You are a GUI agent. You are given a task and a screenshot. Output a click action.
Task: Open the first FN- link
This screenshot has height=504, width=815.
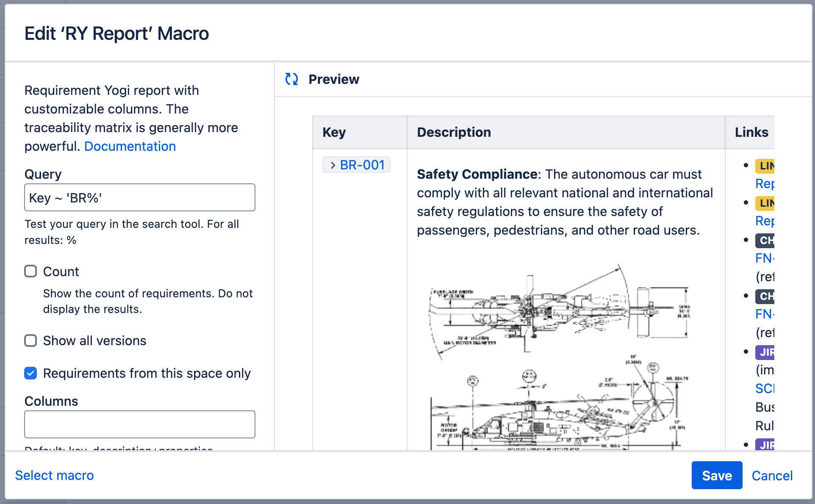(764, 258)
